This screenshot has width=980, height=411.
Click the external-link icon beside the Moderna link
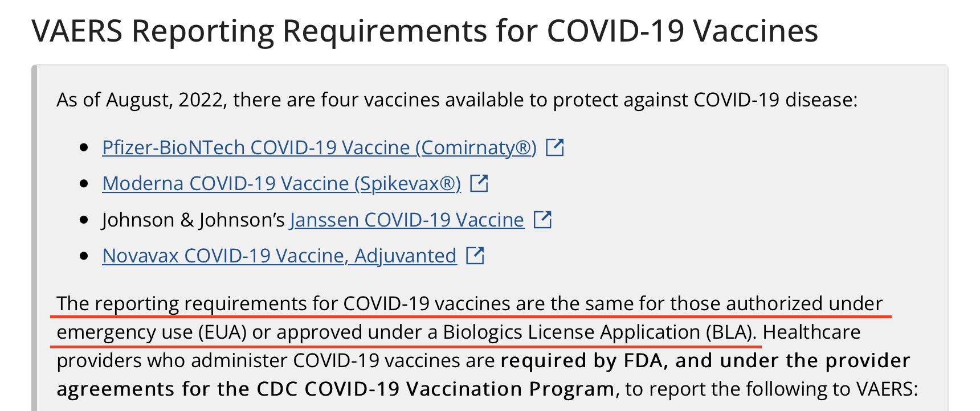479,183
